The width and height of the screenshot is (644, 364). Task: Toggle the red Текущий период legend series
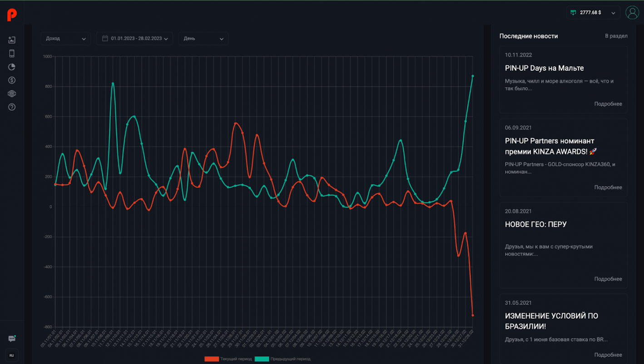coord(228,359)
